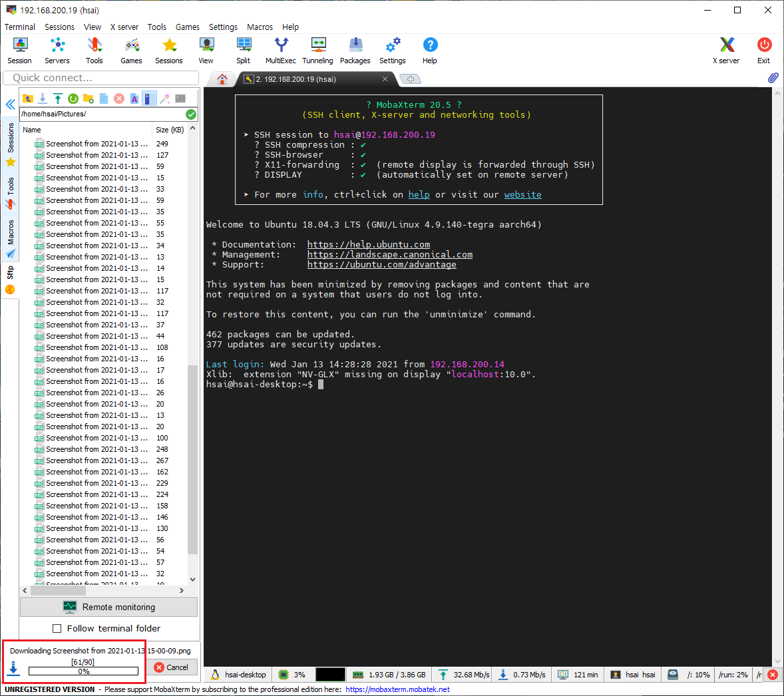The height and width of the screenshot is (696, 784).
Task: Toggle the SFTP view mode icon
Action: 149,98
